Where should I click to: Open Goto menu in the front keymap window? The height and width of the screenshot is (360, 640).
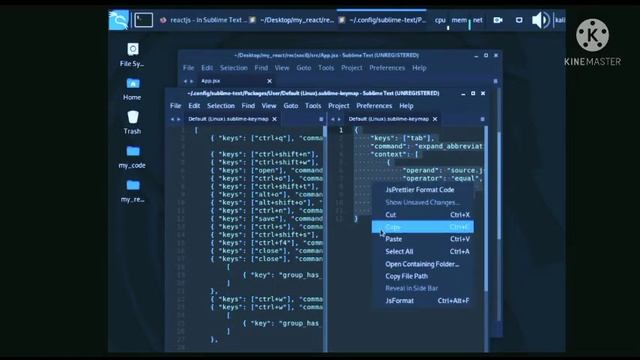tap(291, 106)
